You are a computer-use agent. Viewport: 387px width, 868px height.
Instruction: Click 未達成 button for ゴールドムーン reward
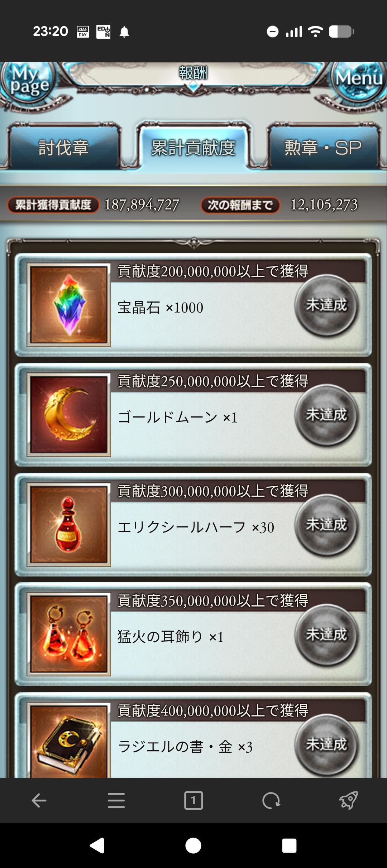326,415
